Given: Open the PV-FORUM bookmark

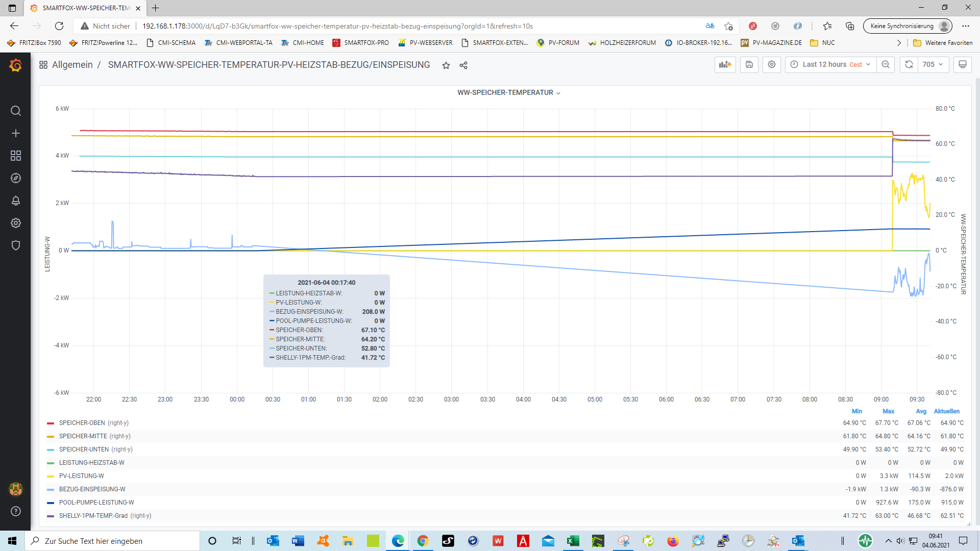Looking at the screenshot, I should tap(558, 43).
